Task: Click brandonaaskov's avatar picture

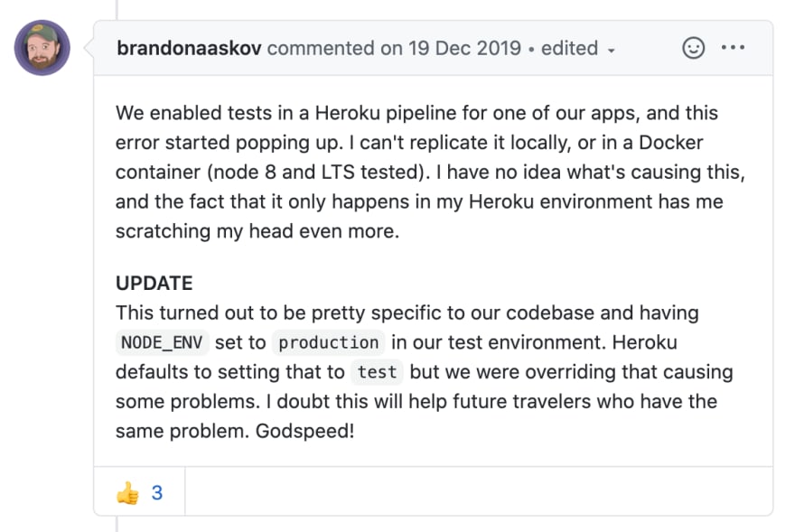Action: click(42, 48)
